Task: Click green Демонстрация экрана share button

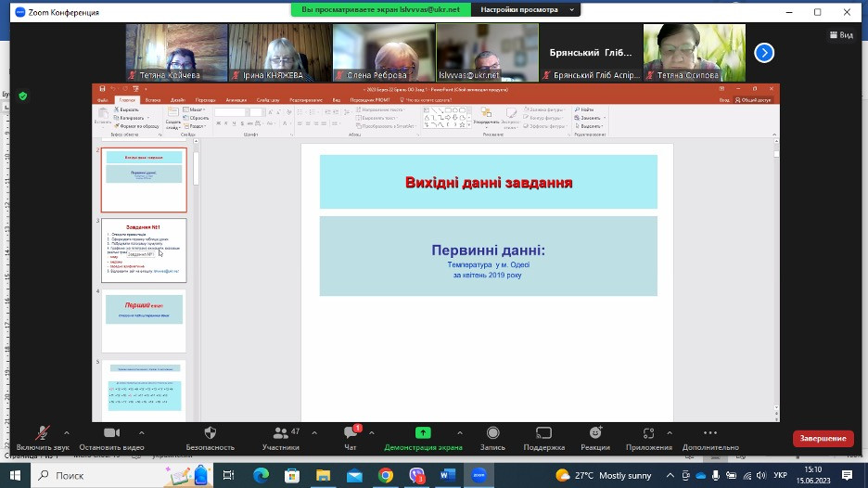Action: [x=423, y=434]
